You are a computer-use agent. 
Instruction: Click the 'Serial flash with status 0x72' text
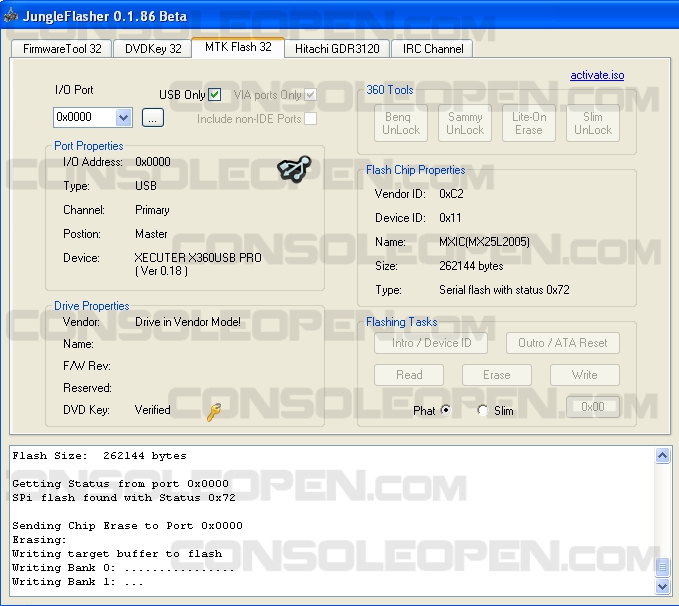[x=504, y=290]
